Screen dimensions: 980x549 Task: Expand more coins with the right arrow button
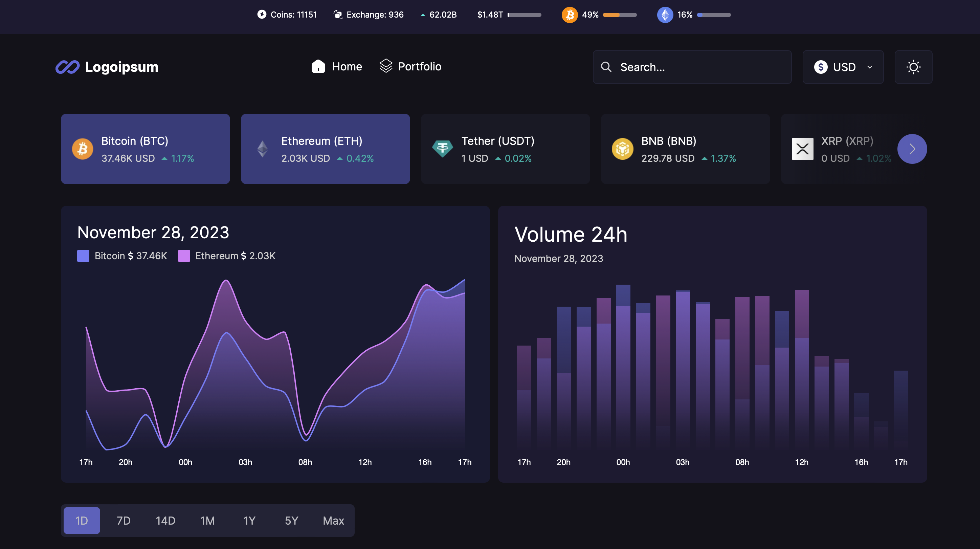912,149
